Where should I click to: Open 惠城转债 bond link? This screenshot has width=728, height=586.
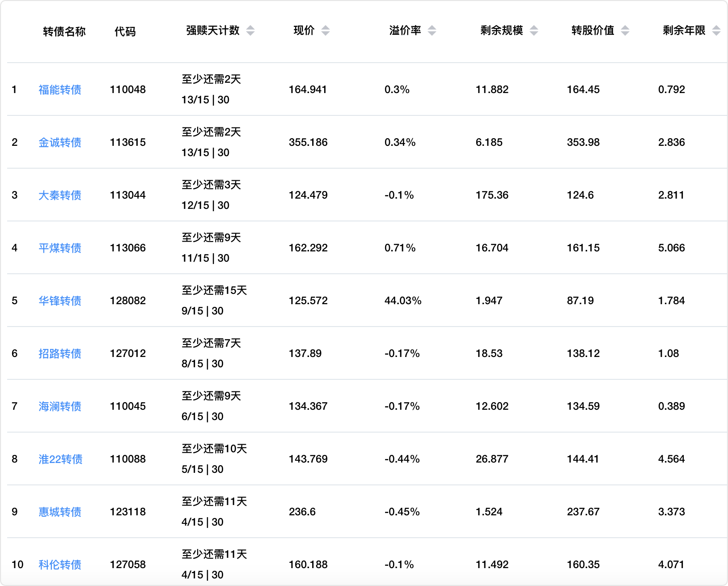(x=60, y=512)
